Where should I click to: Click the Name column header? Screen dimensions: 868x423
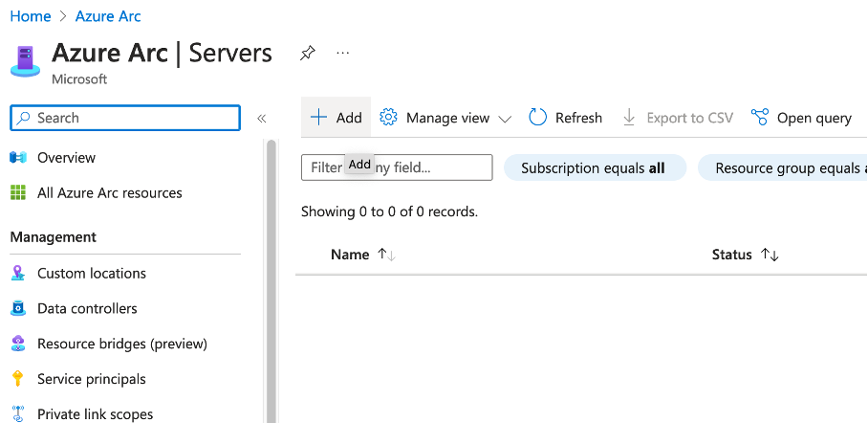tap(350, 255)
